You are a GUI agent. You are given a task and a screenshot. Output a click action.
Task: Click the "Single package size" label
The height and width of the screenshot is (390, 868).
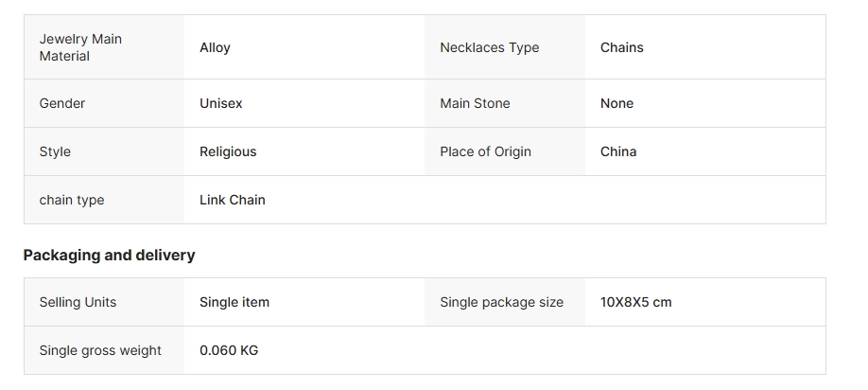coord(501,302)
